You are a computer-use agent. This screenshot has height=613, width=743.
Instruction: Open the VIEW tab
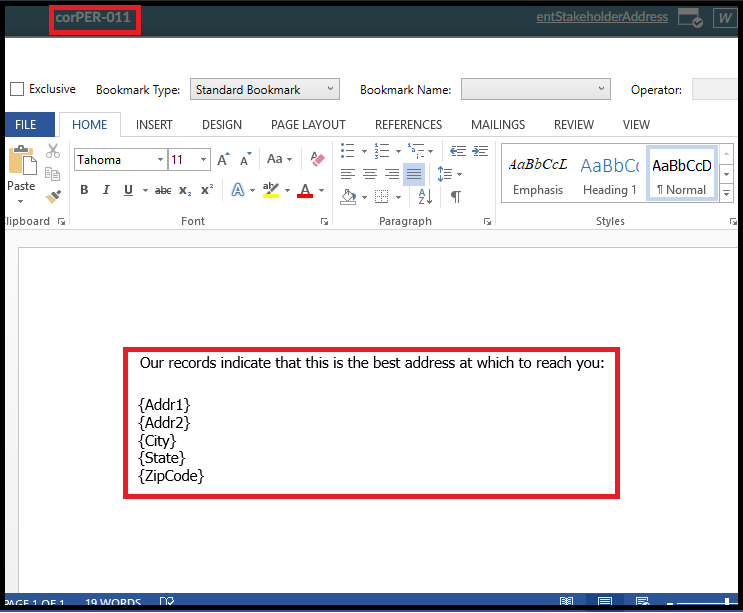coord(636,125)
